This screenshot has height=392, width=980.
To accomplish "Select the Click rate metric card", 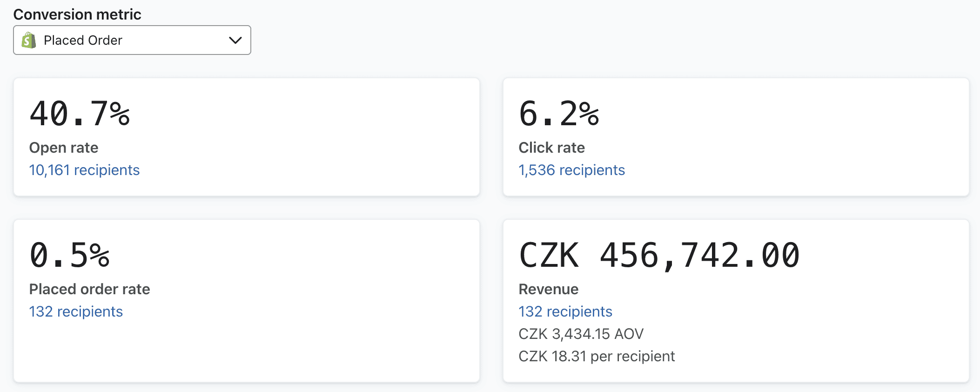I will [736, 137].
